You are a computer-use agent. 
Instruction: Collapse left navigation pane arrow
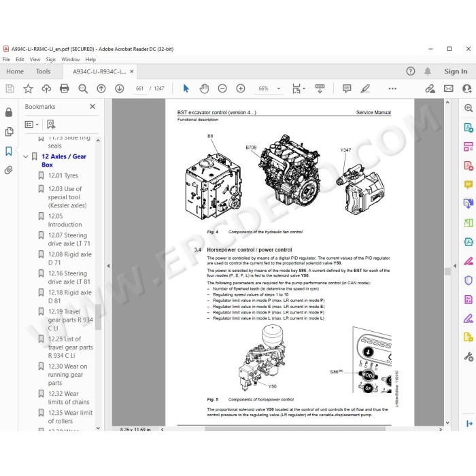108,266
